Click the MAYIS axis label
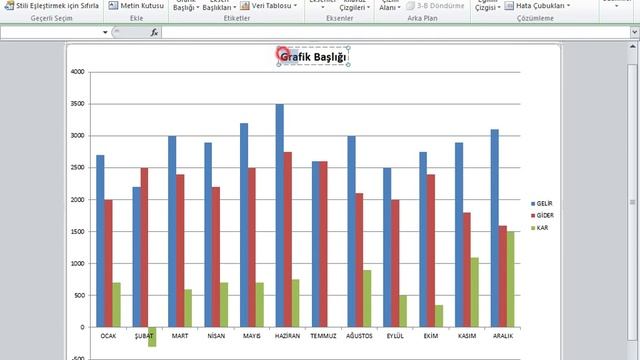 [252, 336]
